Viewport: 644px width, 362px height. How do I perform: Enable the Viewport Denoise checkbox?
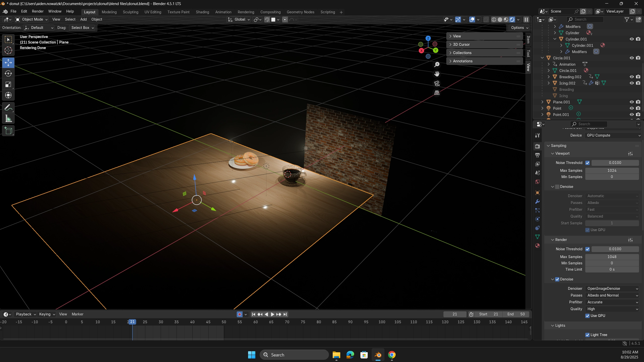(x=557, y=187)
